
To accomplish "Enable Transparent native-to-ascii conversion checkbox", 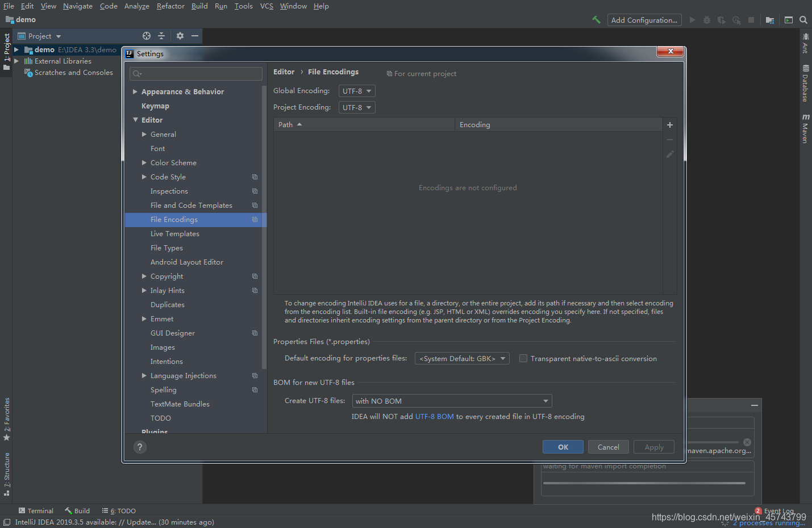I will coord(523,358).
